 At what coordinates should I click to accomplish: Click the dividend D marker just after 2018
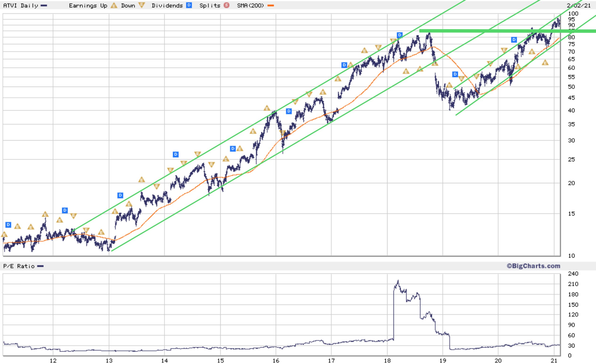click(x=400, y=35)
